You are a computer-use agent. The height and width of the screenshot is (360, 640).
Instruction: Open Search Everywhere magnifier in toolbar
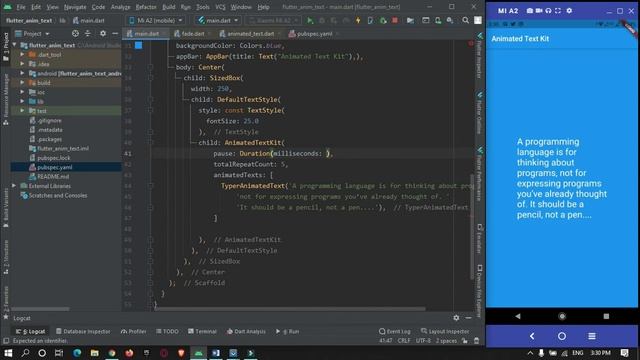click(x=465, y=20)
